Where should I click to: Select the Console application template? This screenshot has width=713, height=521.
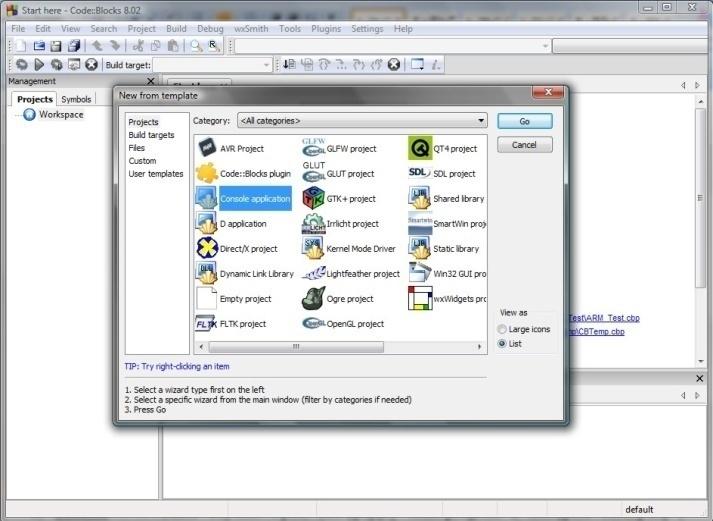pos(244,199)
